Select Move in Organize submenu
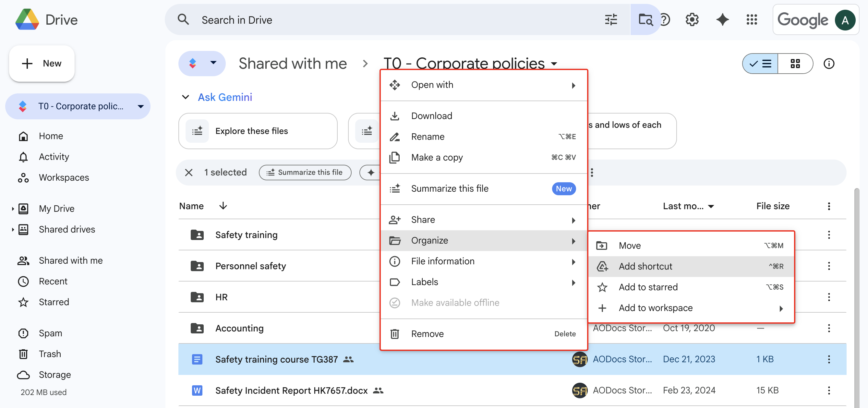This screenshot has width=868, height=408. (x=691, y=246)
